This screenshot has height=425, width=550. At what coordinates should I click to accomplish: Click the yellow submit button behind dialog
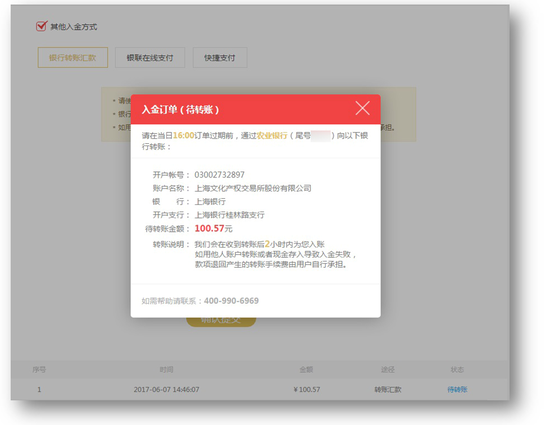[x=221, y=321]
